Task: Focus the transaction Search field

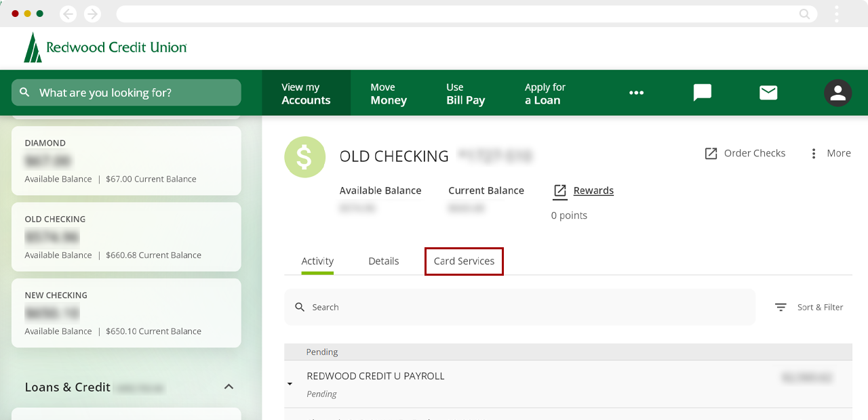Action: 519,307
